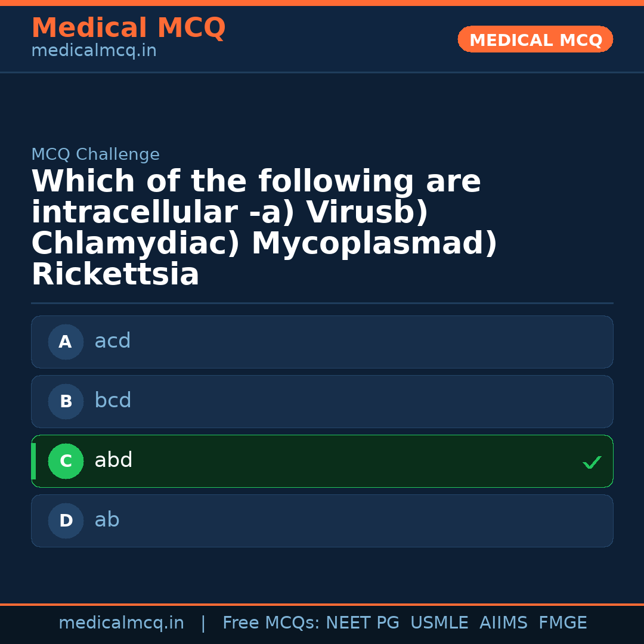Click the letter B circle icon
This screenshot has width=644, height=644.
(66, 401)
